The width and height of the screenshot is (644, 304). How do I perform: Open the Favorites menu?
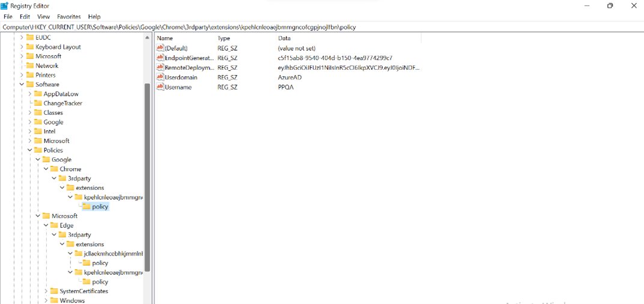(x=68, y=17)
